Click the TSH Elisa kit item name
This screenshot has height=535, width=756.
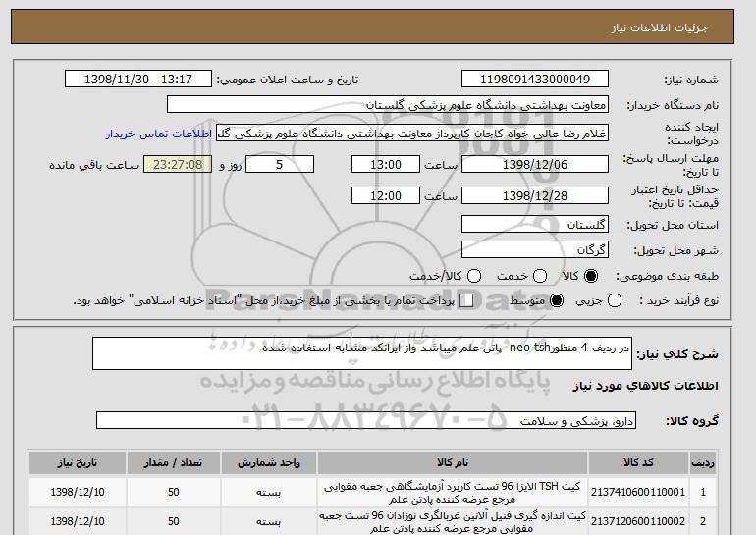pos(453,493)
